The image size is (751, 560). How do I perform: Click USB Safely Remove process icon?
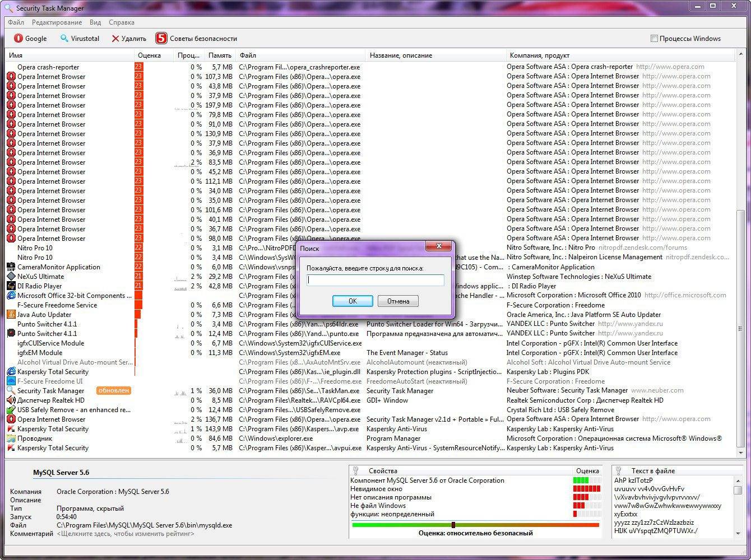pyautogui.click(x=11, y=409)
